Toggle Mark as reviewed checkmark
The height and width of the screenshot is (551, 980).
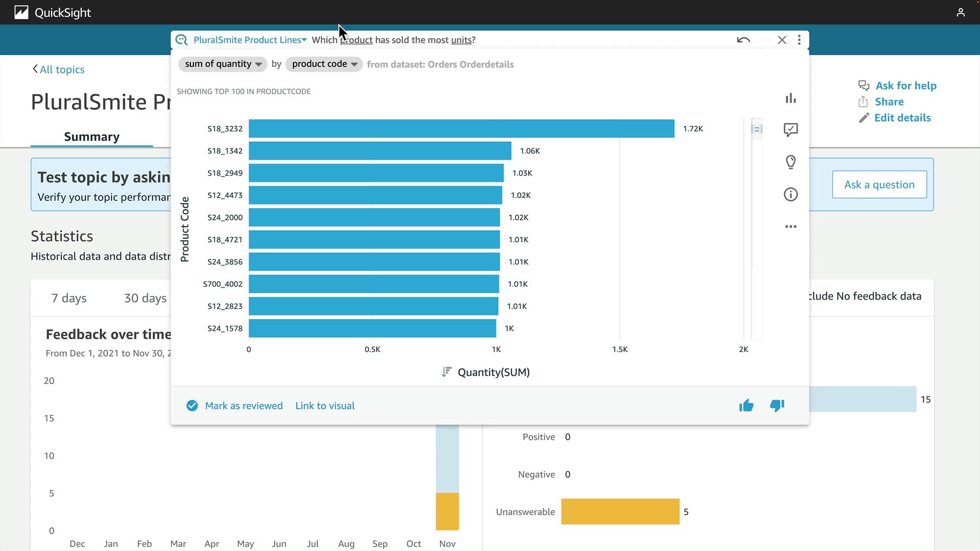point(192,406)
